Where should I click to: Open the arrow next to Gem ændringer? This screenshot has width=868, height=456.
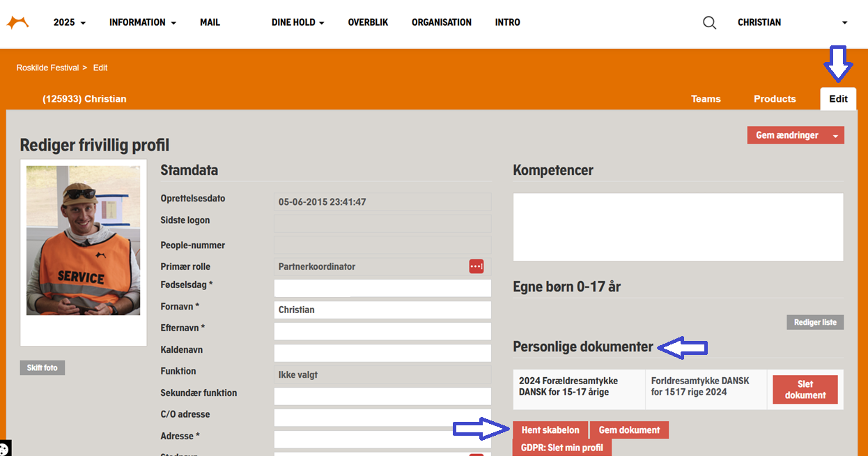(x=835, y=136)
